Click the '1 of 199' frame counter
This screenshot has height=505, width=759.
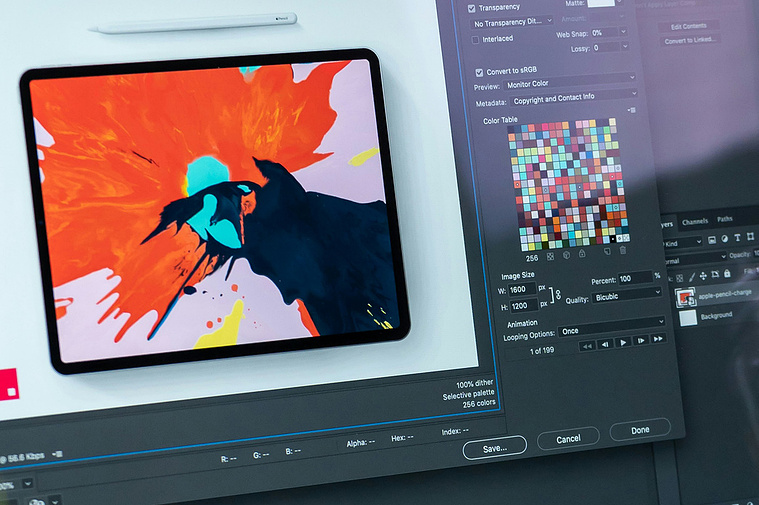click(542, 351)
